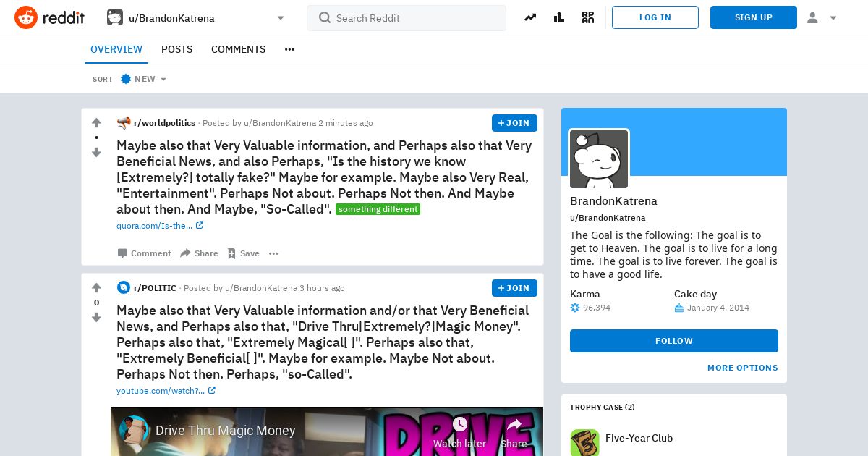
Task: Click the Sign Up button
Action: [x=754, y=17]
